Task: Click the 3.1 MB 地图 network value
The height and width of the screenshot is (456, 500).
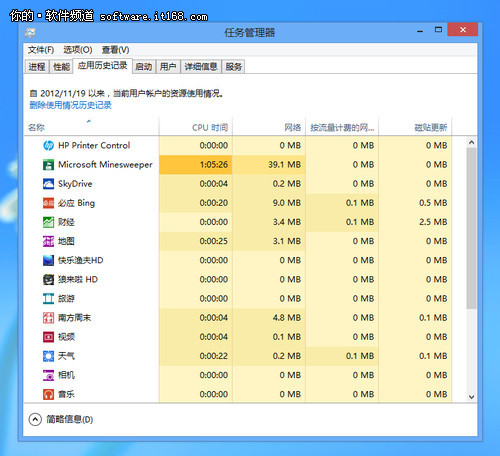Action: 287,241
